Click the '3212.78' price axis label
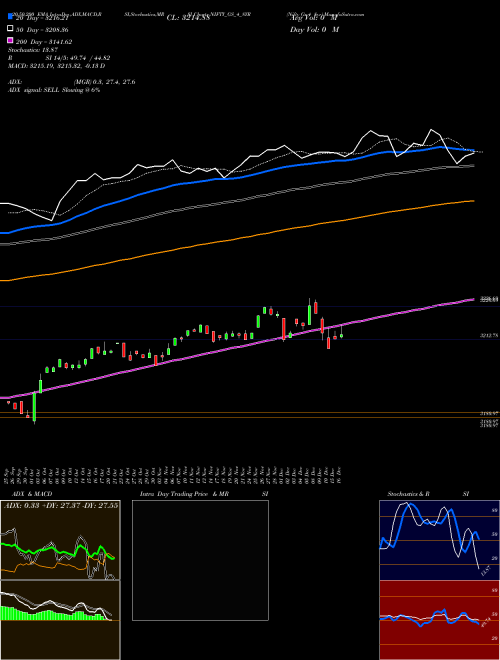Image resolution: width=500 pixels, height=660 pixels. tap(489, 335)
